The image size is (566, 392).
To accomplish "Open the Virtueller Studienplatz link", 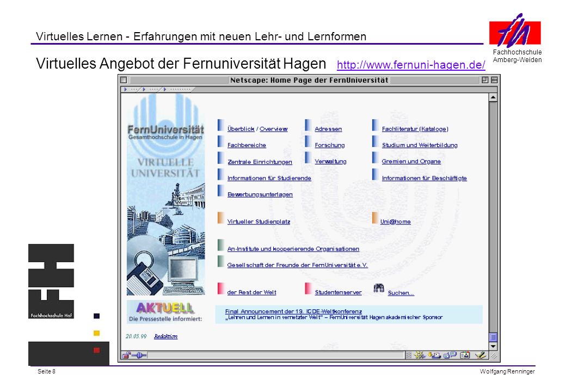I will tap(259, 222).
